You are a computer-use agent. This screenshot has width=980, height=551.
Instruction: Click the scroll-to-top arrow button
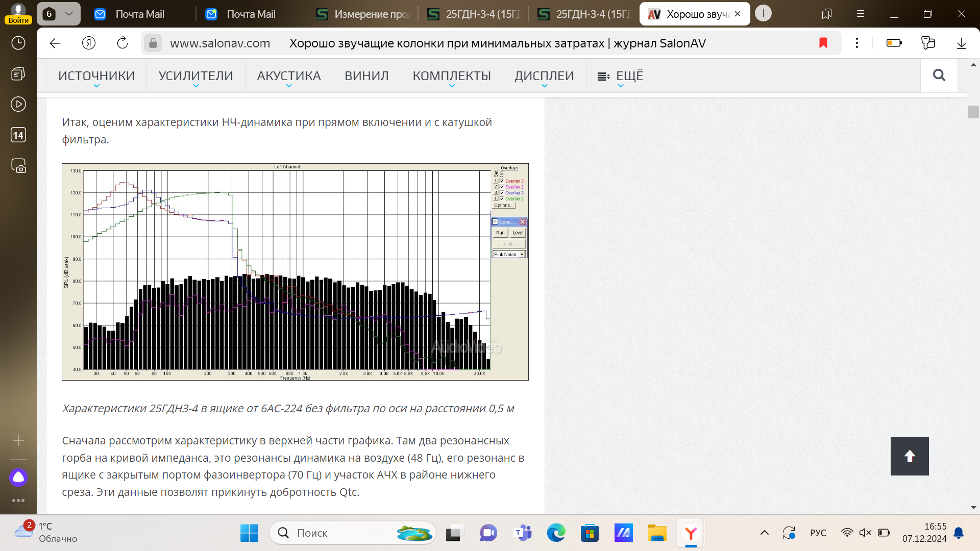(x=909, y=456)
